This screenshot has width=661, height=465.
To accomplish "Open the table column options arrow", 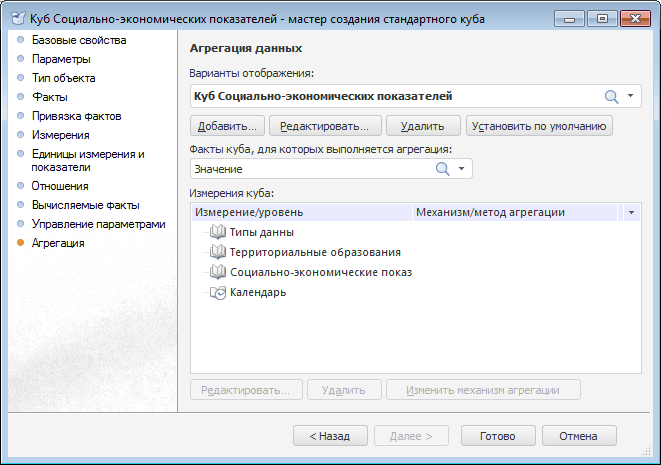I will pos(631,212).
